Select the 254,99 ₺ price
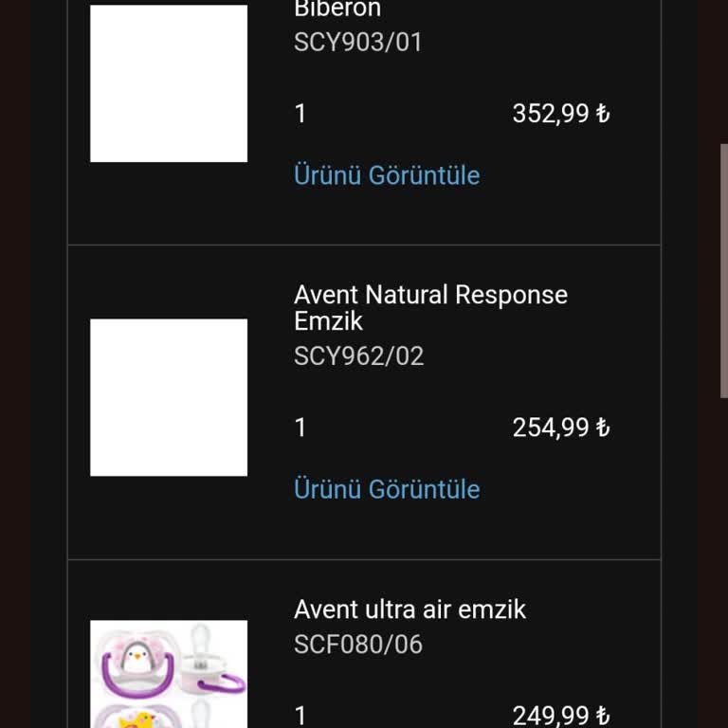Image resolution: width=728 pixels, height=728 pixels. pos(561,428)
